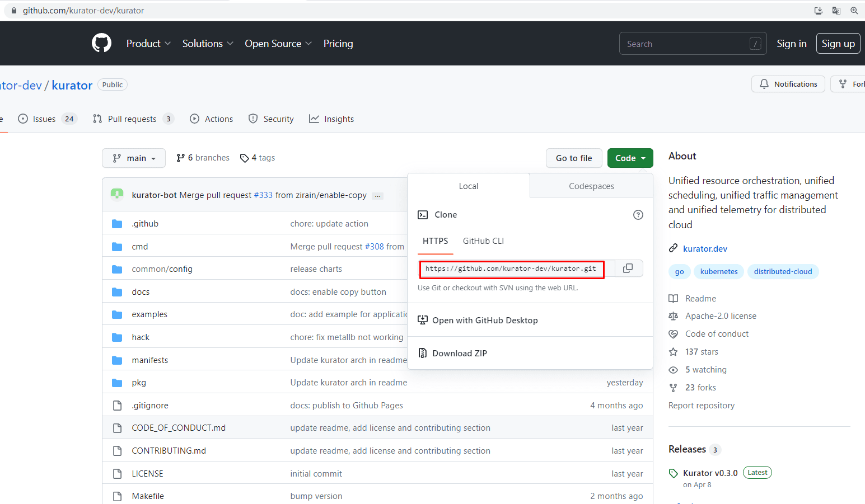Select the GitHub CLI clone tab
Screen dimensions: 865x504
483,241
